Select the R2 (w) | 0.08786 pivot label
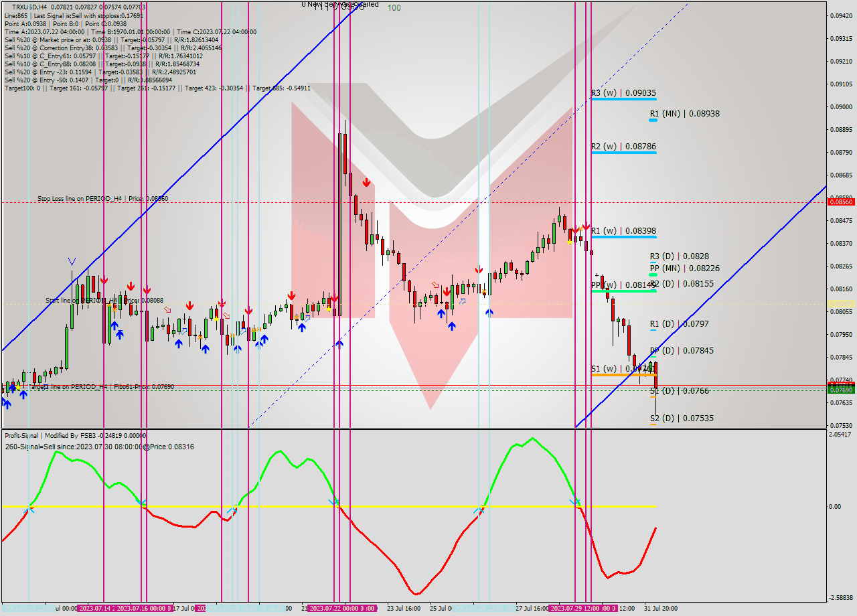 [623, 146]
